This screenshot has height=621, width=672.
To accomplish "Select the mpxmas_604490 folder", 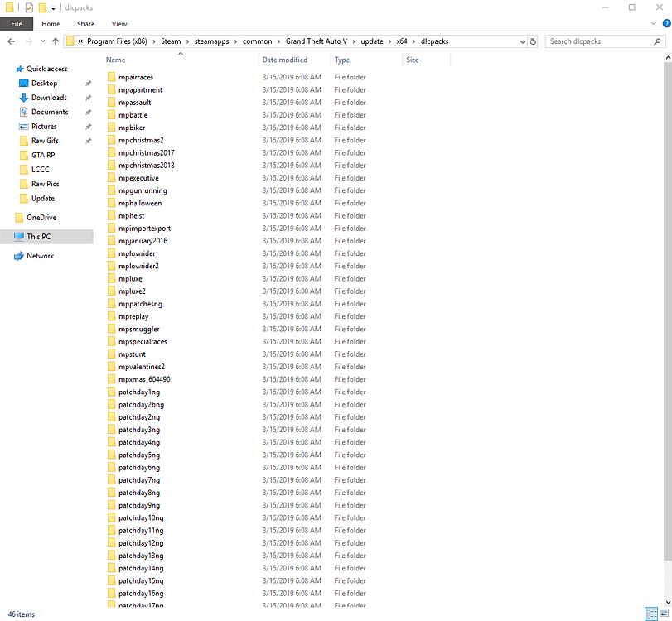I will [144, 379].
